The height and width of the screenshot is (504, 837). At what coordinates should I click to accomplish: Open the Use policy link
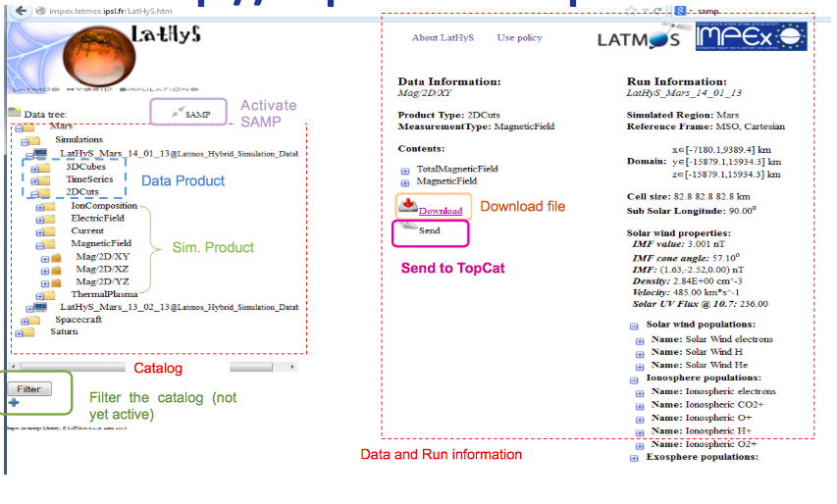click(x=519, y=38)
